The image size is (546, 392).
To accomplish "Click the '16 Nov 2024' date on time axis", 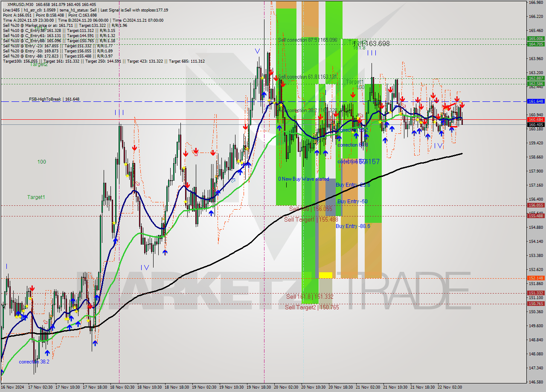I will coord(13,387).
